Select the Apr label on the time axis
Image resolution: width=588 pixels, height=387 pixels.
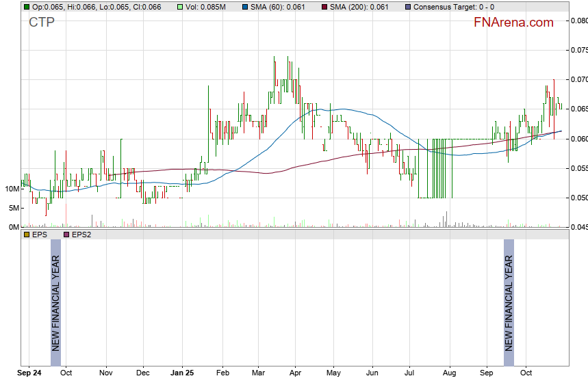295,373
